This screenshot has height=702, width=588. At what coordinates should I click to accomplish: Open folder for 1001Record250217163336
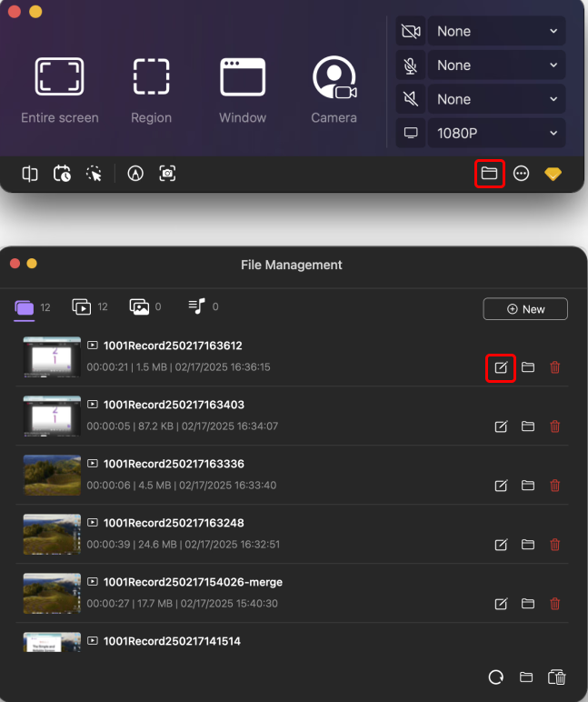[x=528, y=486]
